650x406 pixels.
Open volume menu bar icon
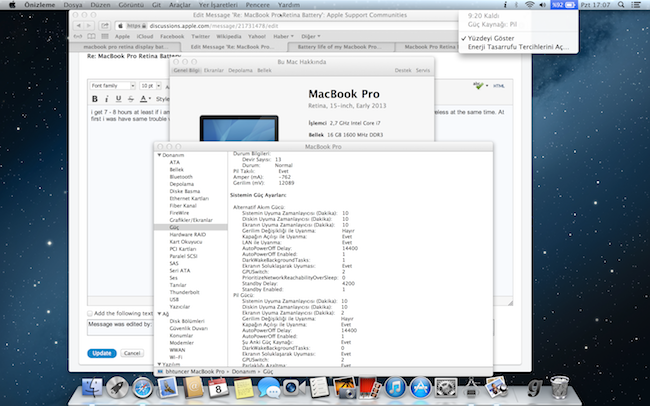542,5
